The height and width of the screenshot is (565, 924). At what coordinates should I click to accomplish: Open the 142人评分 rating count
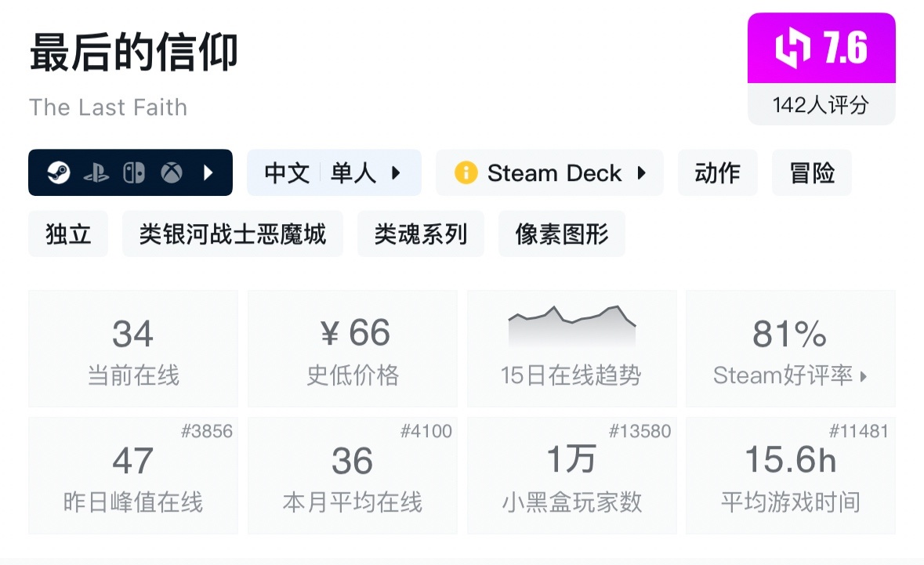(821, 105)
